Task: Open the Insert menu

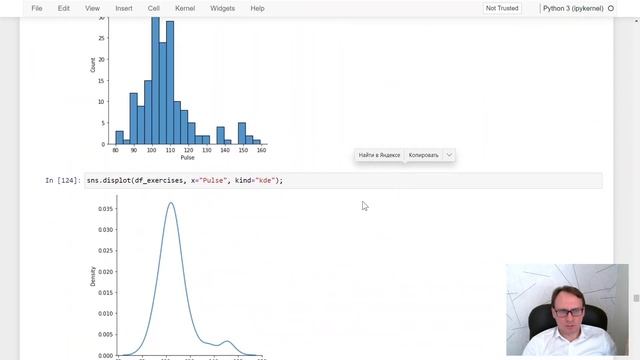Action: click(124, 8)
